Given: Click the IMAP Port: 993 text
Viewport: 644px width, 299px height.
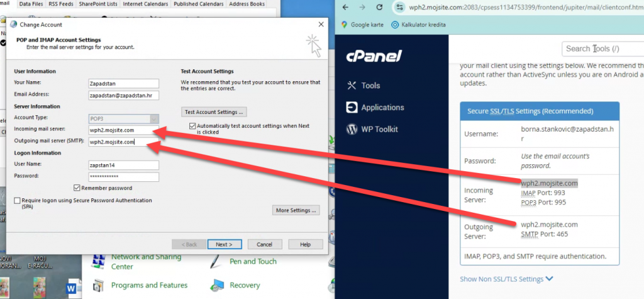Looking at the screenshot, I should point(543,193).
